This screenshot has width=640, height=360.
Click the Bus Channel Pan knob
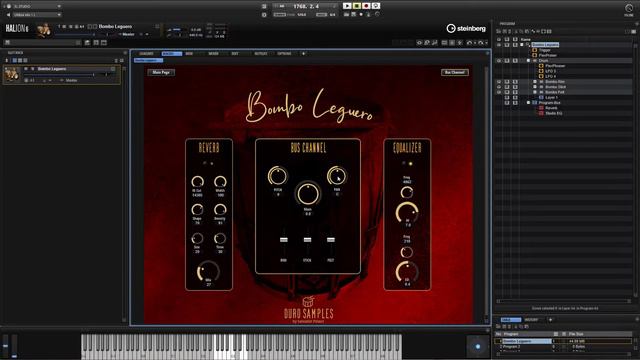[337, 176]
